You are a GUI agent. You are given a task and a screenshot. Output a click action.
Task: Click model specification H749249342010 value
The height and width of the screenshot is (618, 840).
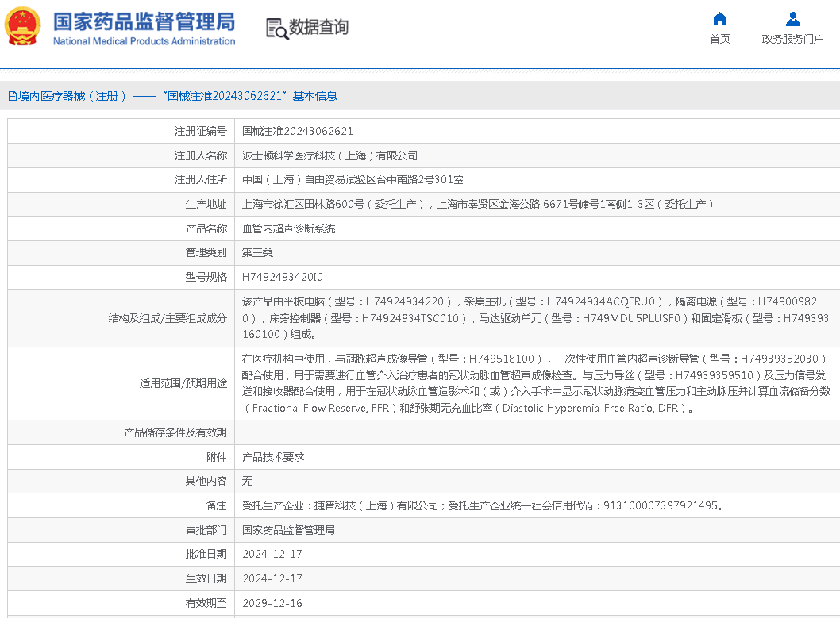click(x=282, y=277)
